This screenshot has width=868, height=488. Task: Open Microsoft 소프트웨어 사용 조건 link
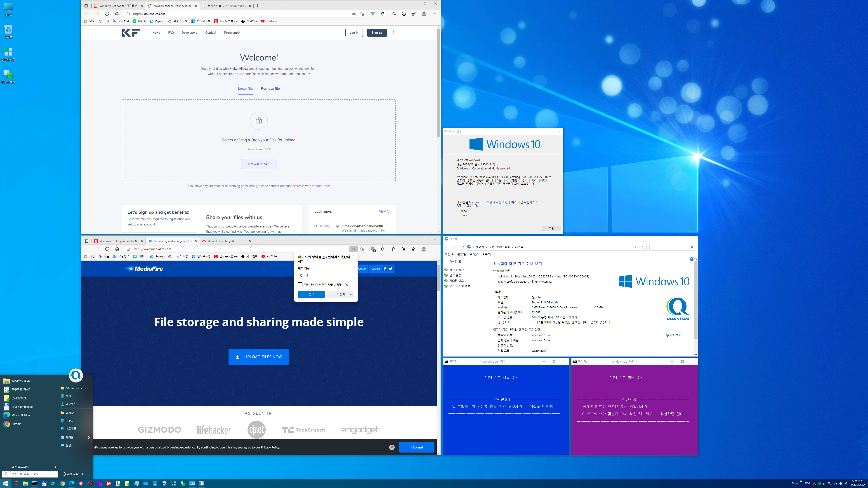click(488, 202)
